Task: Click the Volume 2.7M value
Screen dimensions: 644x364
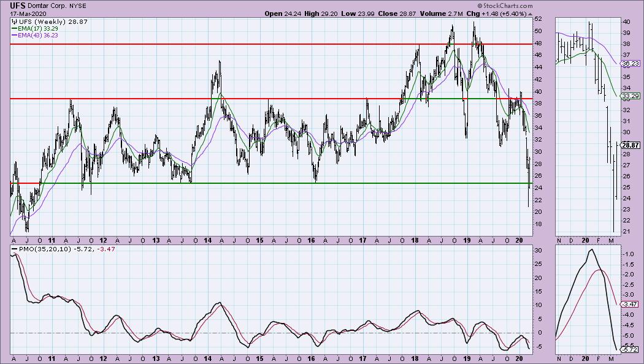Action: coord(441,13)
